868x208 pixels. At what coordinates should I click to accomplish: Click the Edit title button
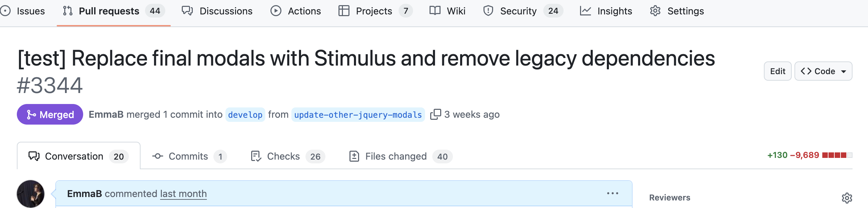[778, 71]
